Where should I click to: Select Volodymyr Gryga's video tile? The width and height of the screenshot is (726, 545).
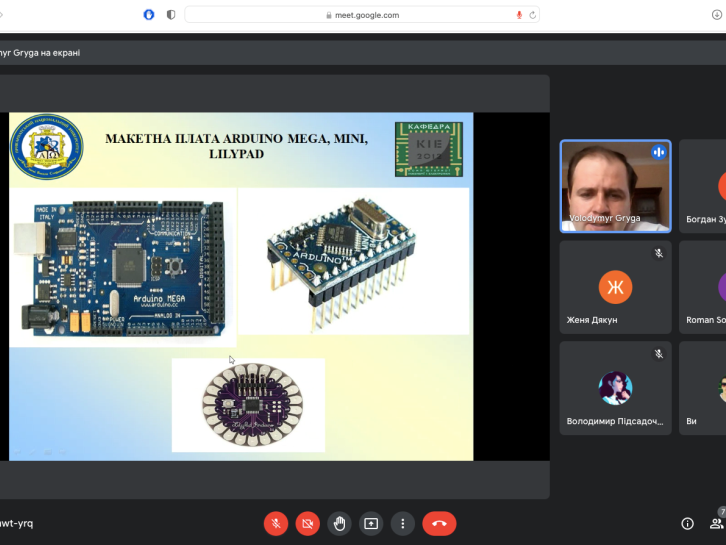click(x=614, y=187)
